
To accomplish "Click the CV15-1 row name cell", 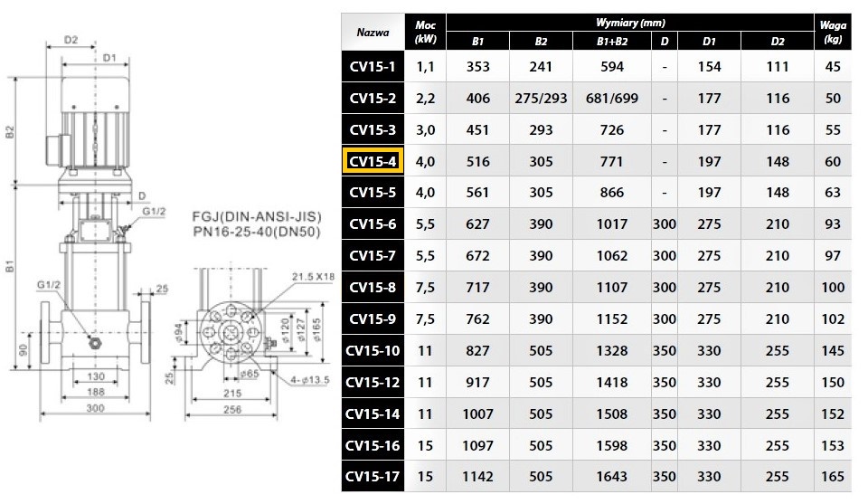I will tap(373, 66).
